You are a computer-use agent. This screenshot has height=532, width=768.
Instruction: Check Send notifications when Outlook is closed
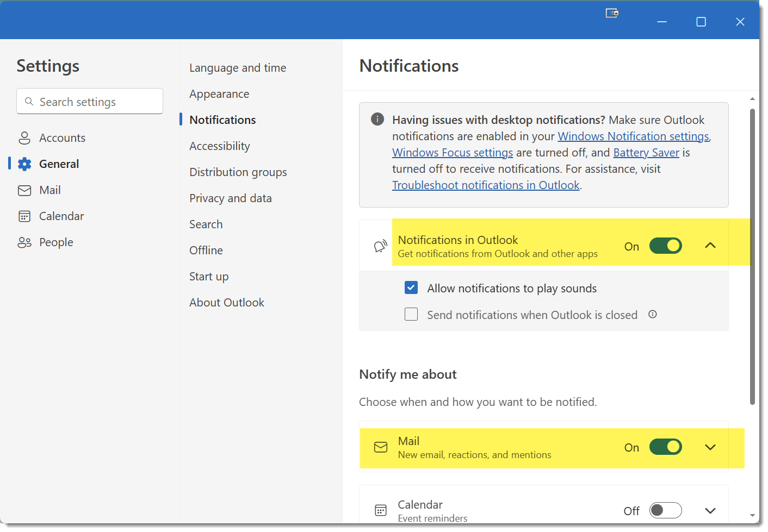click(411, 314)
